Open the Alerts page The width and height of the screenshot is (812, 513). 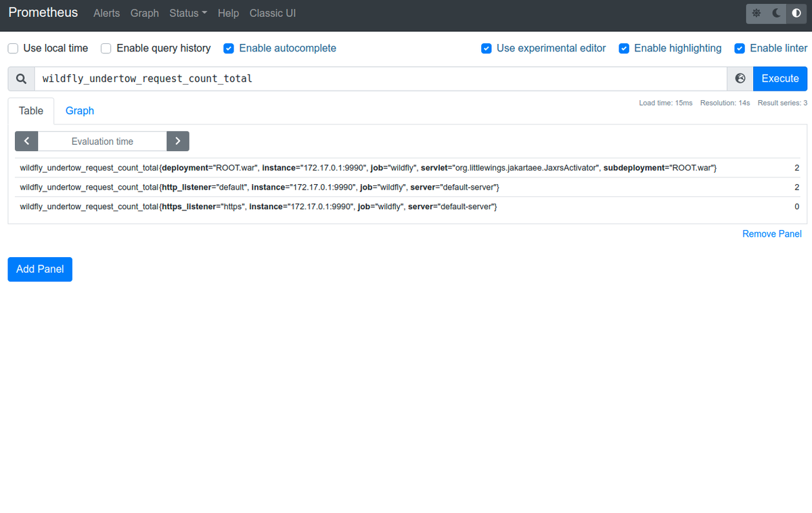click(x=107, y=13)
